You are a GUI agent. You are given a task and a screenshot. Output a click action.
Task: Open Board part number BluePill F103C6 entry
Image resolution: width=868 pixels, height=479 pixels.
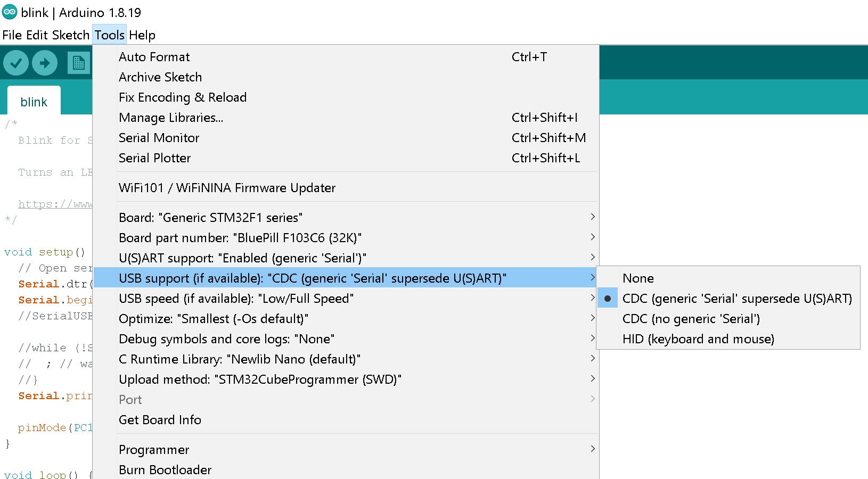(x=346, y=238)
